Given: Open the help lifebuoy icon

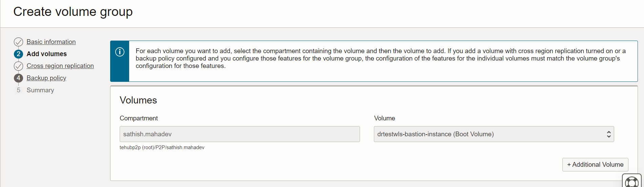Looking at the screenshot, I should [631, 182].
